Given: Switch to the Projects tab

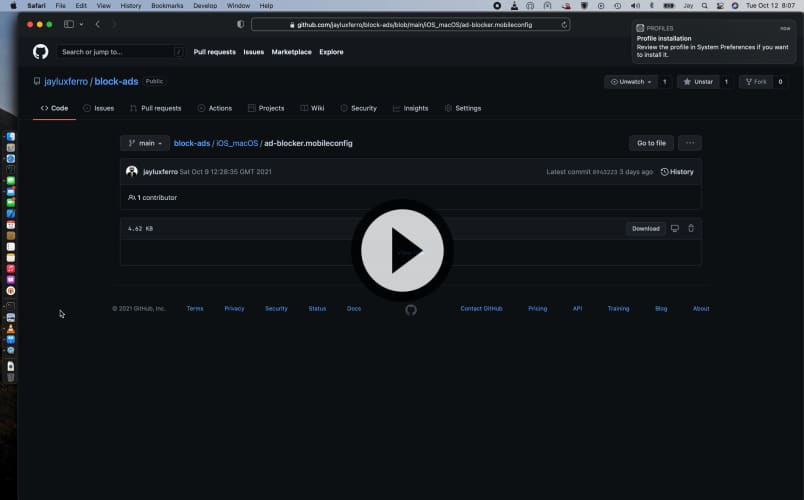Looking at the screenshot, I should (266, 108).
